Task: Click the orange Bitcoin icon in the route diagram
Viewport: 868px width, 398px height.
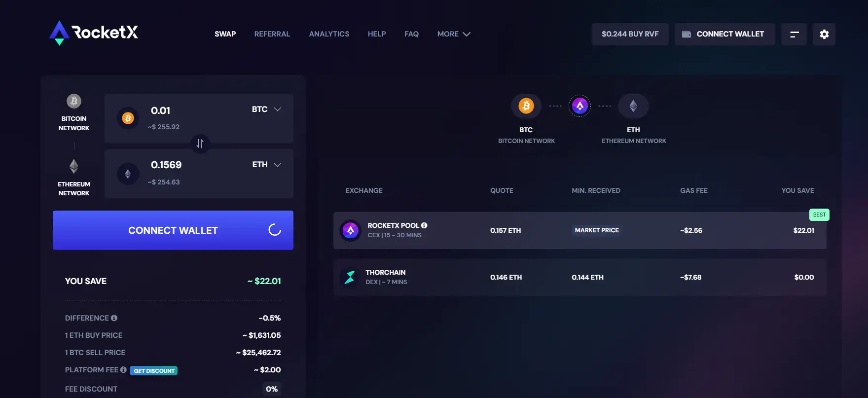Action: point(526,106)
